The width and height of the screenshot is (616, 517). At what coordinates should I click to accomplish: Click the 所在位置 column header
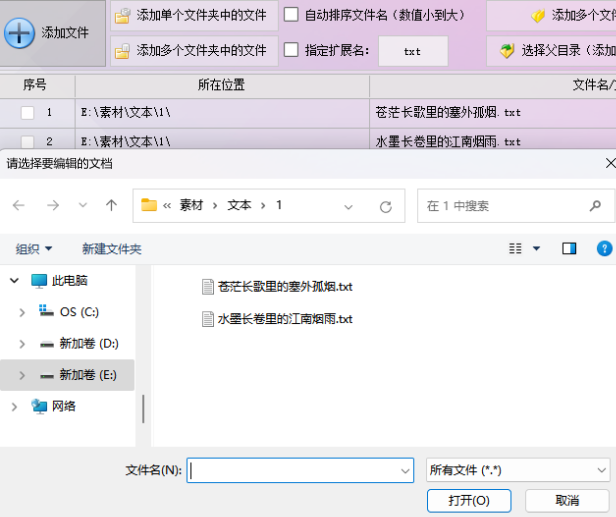222,85
